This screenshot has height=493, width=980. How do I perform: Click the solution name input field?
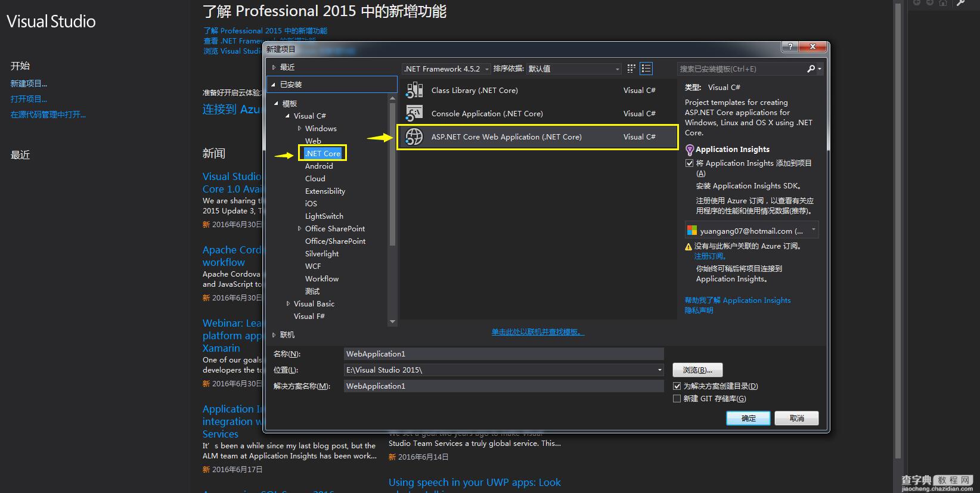(x=504, y=386)
